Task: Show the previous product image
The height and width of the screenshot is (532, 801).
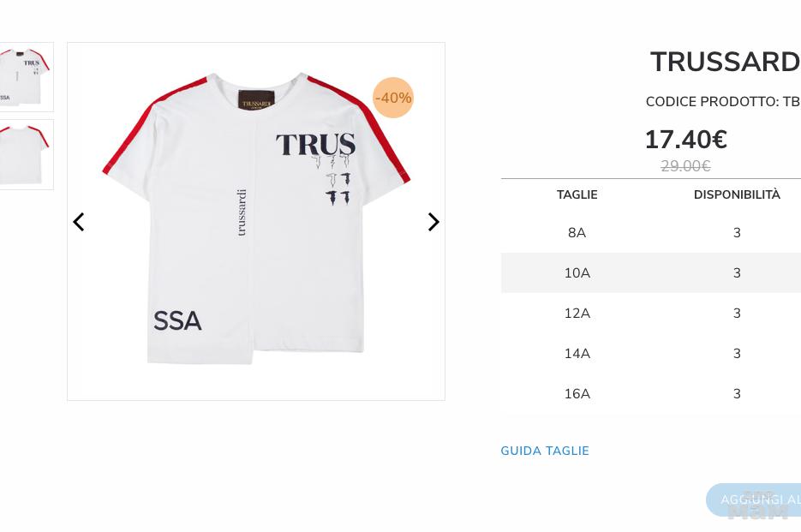Action: tap(79, 222)
